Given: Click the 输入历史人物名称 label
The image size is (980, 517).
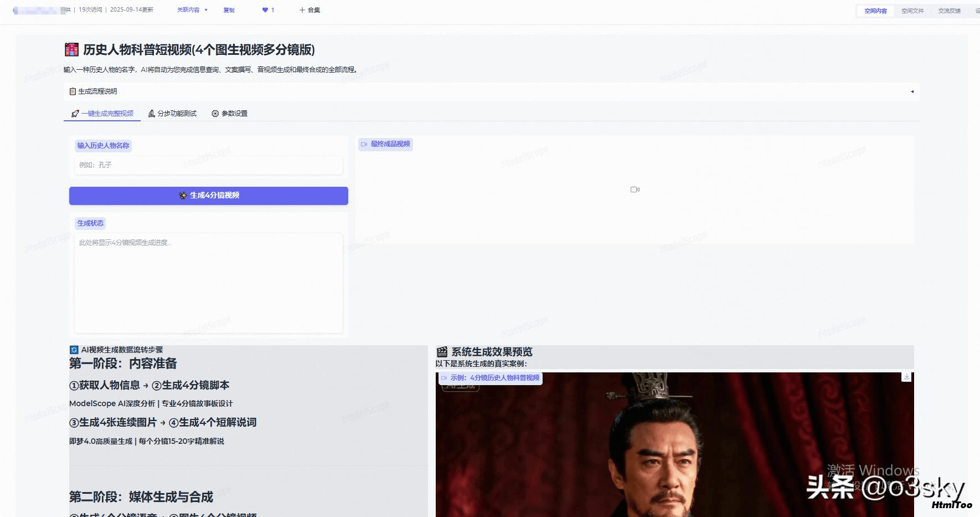Looking at the screenshot, I should pyautogui.click(x=103, y=146).
